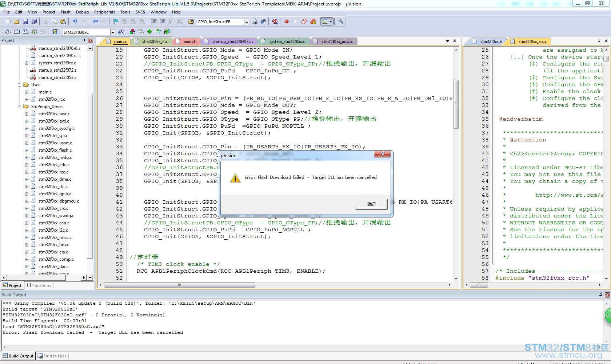
Task: Close the µVision error dialog
Action: (x=383, y=154)
